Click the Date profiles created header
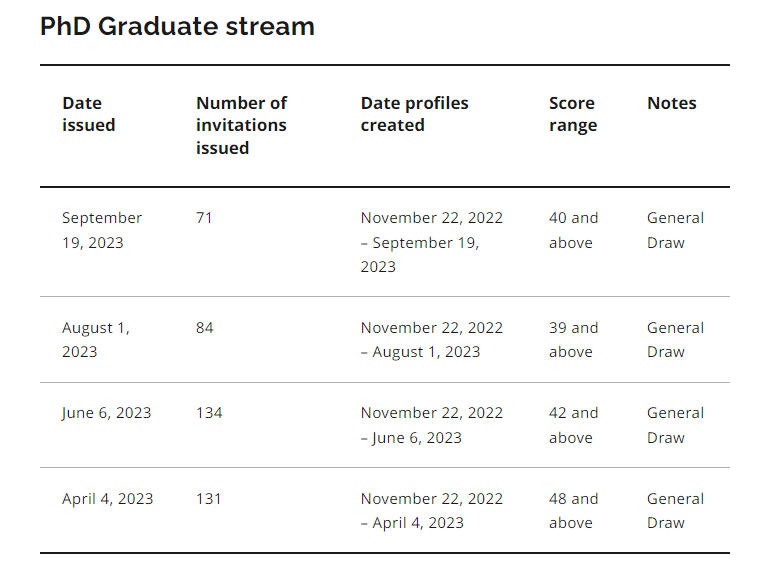 [x=414, y=114]
